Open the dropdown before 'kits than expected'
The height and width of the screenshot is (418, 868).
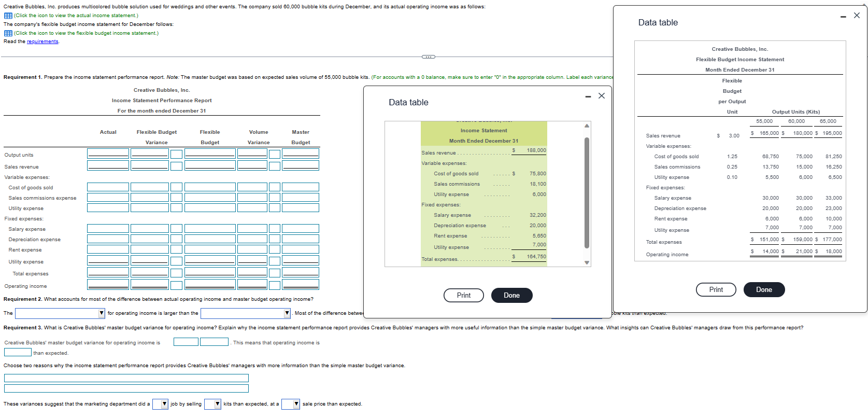coord(212,404)
